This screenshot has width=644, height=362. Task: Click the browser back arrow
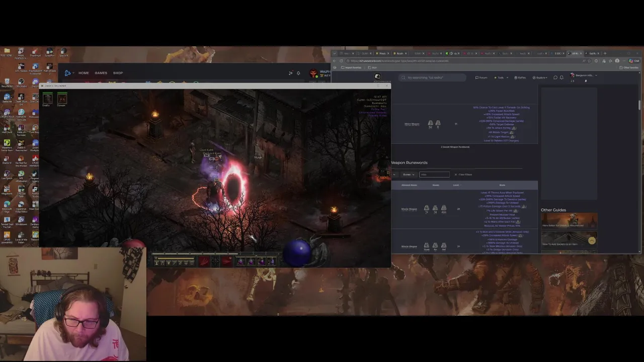335,61
